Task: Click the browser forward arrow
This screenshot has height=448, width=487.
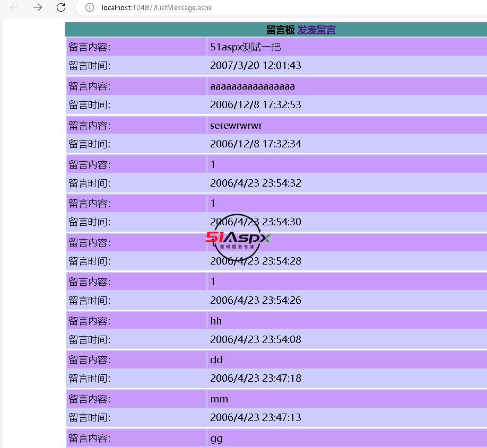Action: coord(38,7)
